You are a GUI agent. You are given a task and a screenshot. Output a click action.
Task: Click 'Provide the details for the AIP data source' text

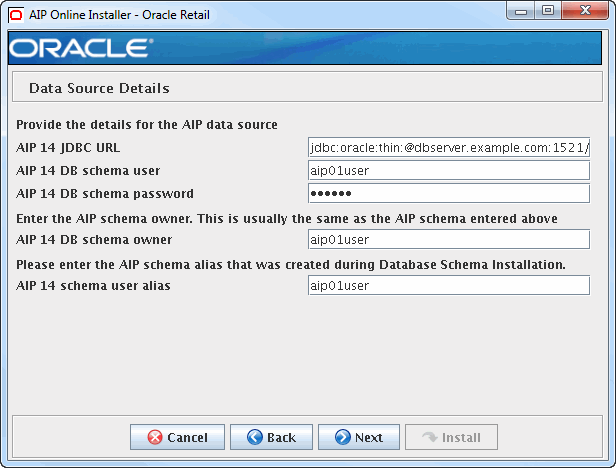147,125
